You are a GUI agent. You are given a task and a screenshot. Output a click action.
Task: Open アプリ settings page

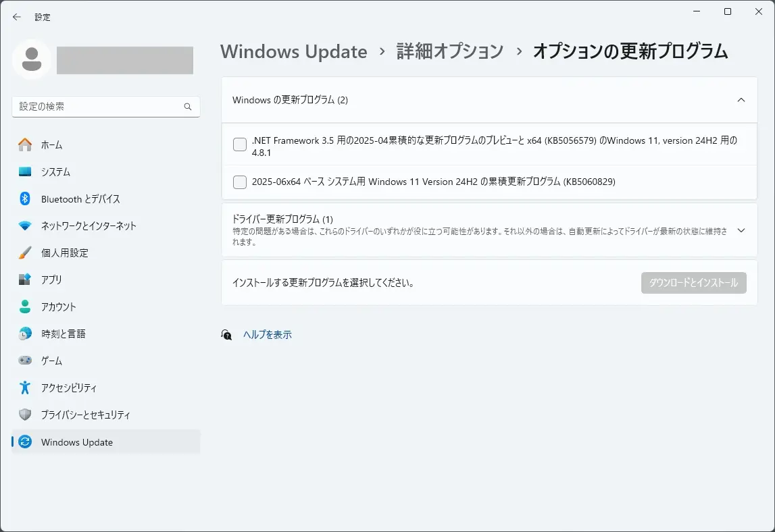coord(106,280)
